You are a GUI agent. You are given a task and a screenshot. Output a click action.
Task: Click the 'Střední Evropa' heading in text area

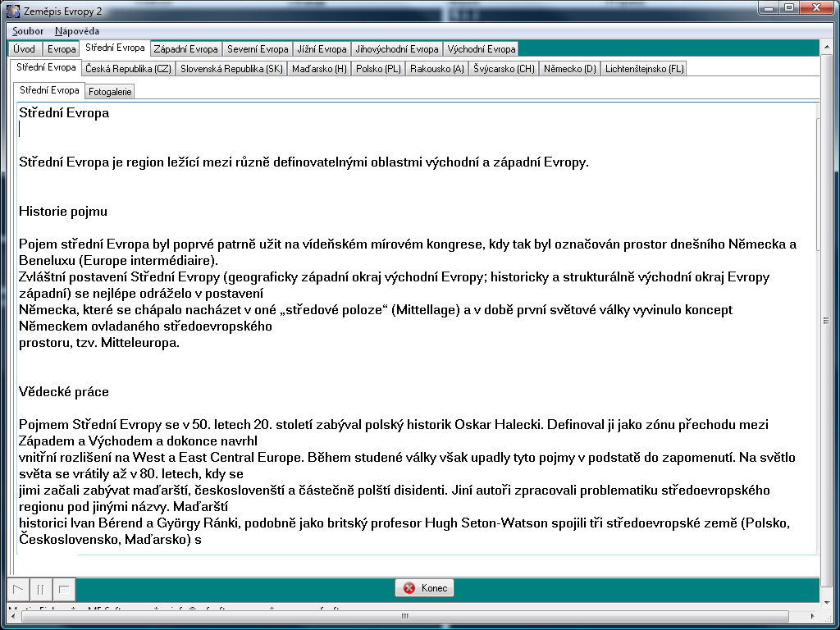tap(64, 113)
